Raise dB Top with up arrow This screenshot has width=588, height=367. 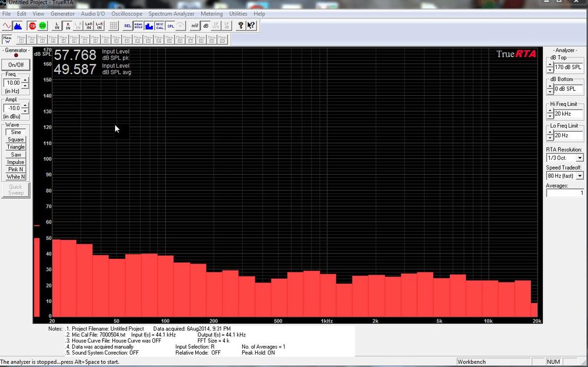click(x=550, y=65)
